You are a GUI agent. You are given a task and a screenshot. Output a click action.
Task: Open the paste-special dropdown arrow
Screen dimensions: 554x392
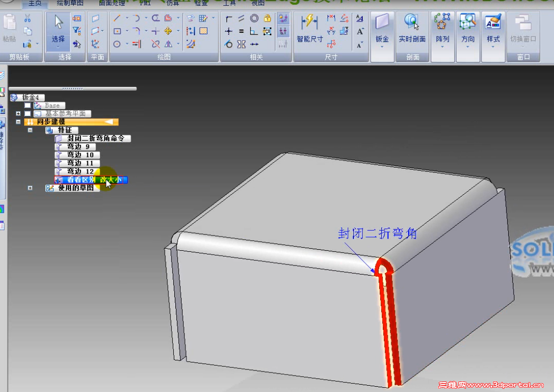(x=37, y=44)
